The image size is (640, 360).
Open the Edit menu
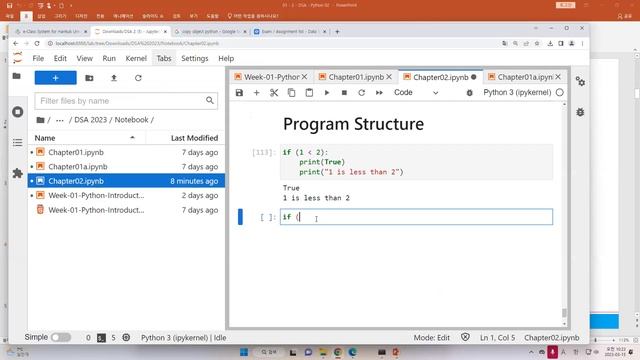[60, 58]
